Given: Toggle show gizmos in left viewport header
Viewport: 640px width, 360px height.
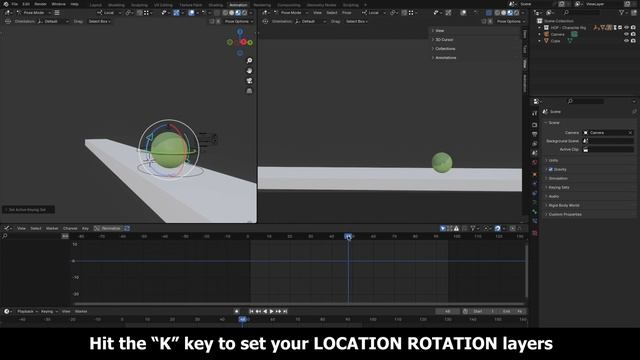Looking at the screenshot, I should point(176,13).
